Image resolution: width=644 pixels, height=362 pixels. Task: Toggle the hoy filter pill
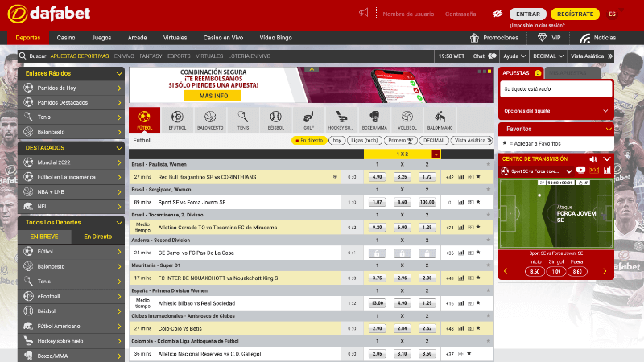[336, 140]
